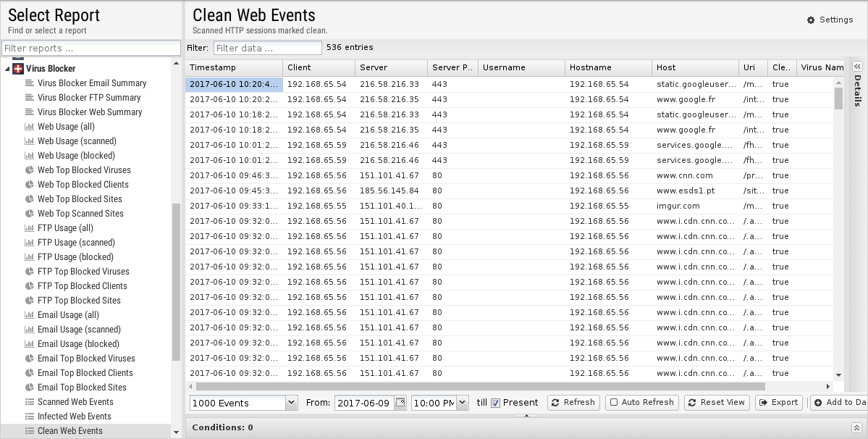Sort by the Timestamp column header

234,67
